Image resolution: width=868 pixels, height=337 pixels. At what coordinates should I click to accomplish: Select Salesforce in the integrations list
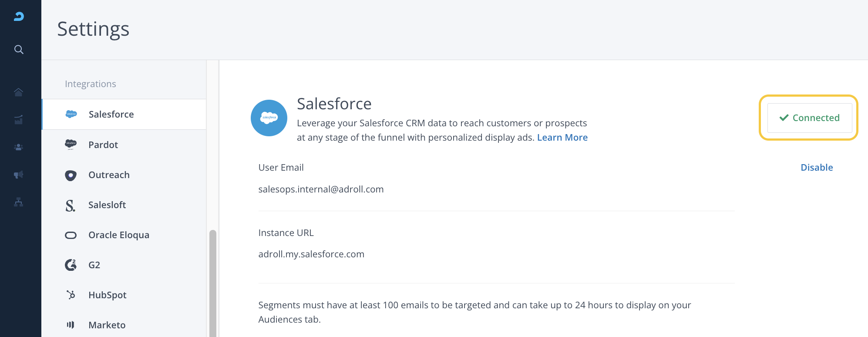[x=111, y=115]
